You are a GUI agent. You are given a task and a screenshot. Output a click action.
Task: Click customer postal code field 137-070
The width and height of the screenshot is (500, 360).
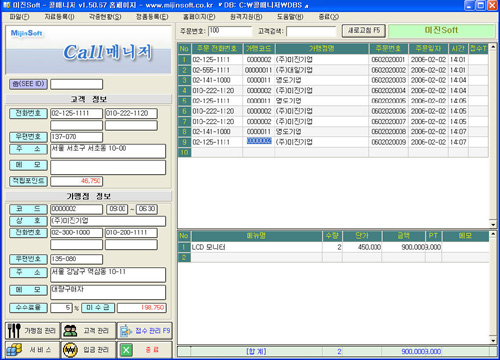click(76, 137)
